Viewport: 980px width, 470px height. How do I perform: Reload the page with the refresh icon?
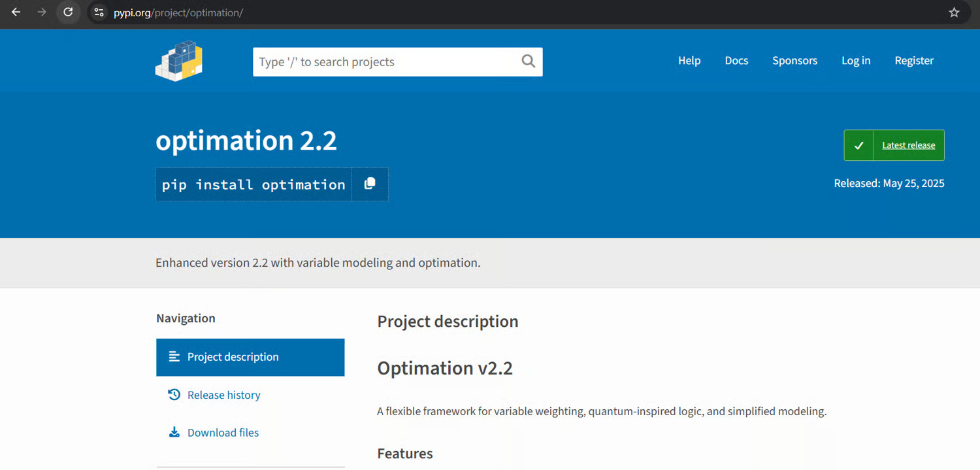point(68,12)
